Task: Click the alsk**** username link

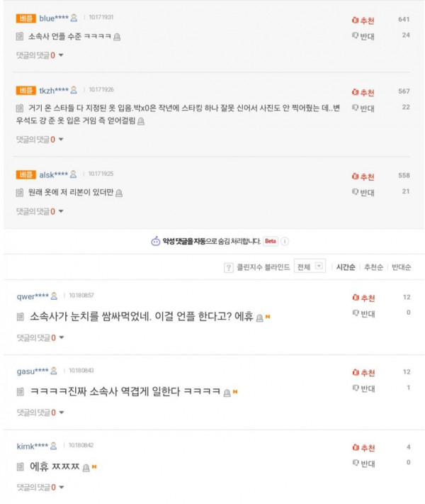Action: coord(53,174)
